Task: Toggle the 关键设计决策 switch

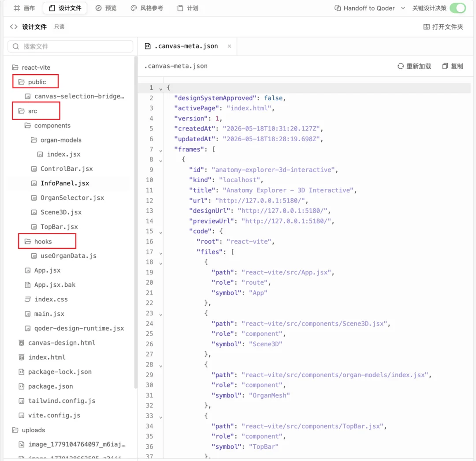Action: [x=457, y=8]
